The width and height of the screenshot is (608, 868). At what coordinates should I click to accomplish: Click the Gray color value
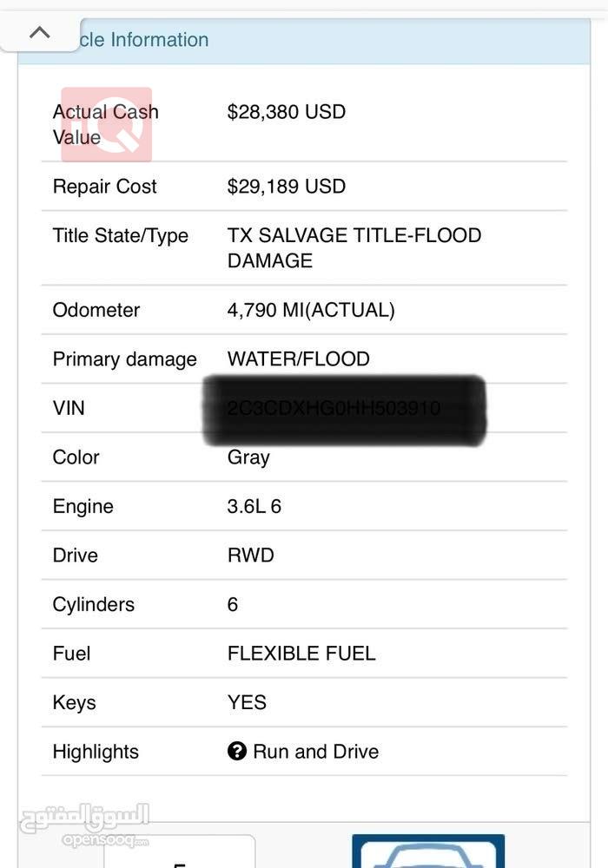pos(248,457)
